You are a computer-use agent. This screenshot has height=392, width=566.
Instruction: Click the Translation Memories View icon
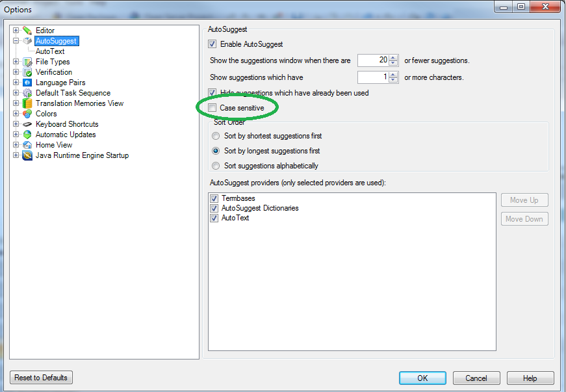(27, 103)
